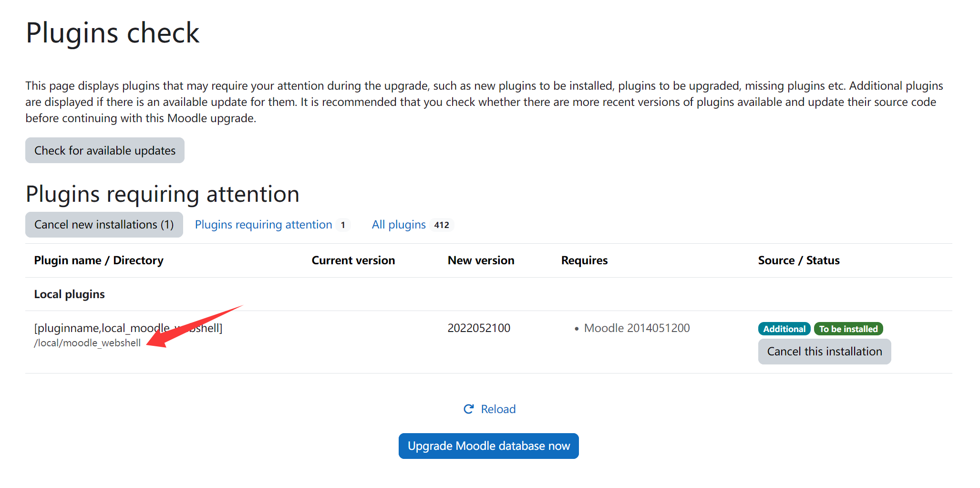Screen dimensions: 980x488
Task: Click the new version number 2022052100
Action: (x=478, y=328)
